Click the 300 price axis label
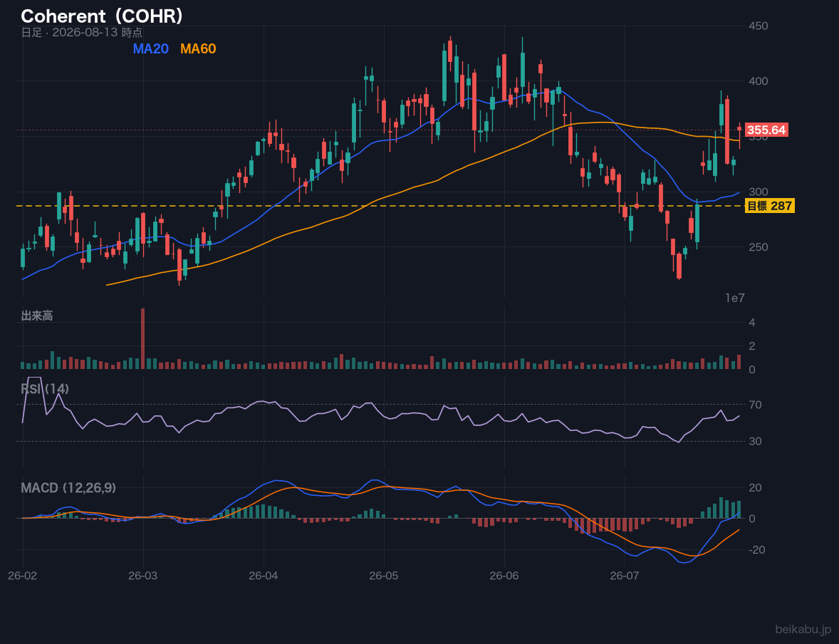 click(x=759, y=192)
